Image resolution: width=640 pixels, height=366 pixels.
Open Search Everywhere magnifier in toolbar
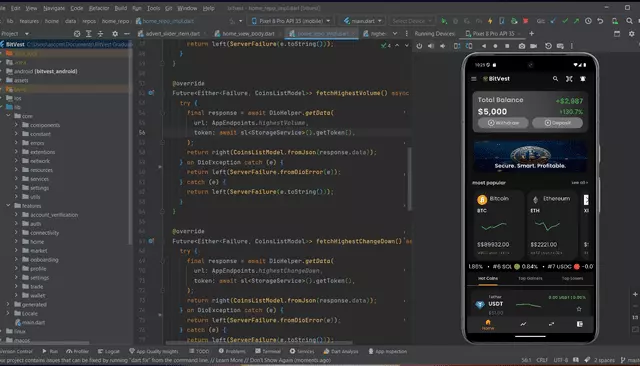629,21
